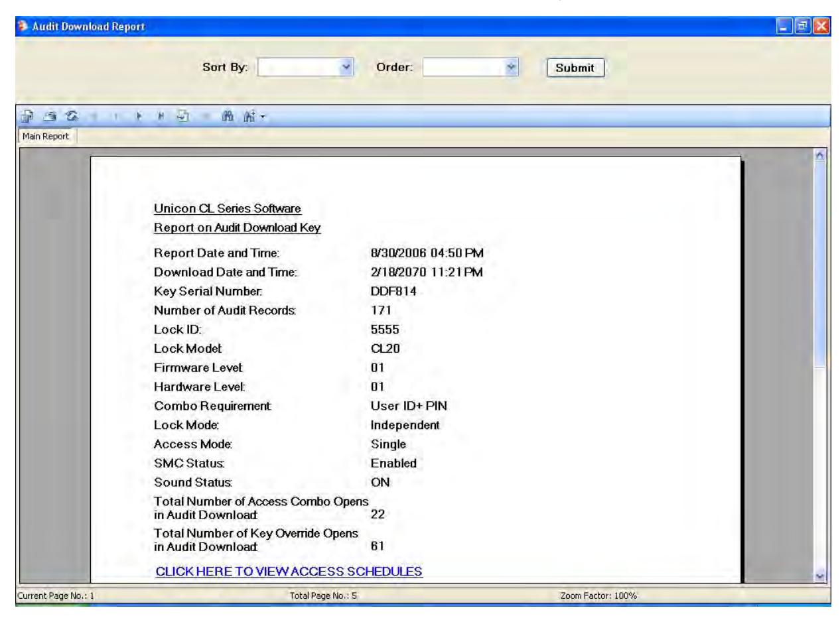Click the SMC Status value Enabled
Viewport: 840px width, 622px height.
click(x=393, y=463)
